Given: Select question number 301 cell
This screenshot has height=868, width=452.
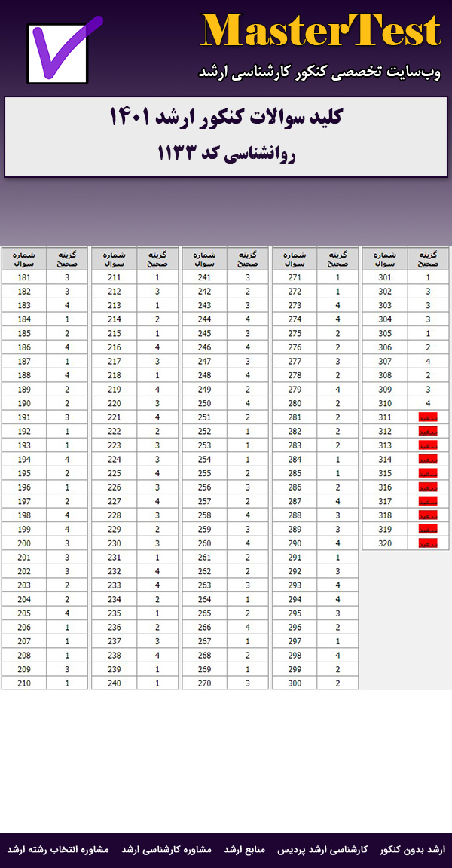Looking at the screenshot, I should click(x=385, y=277).
